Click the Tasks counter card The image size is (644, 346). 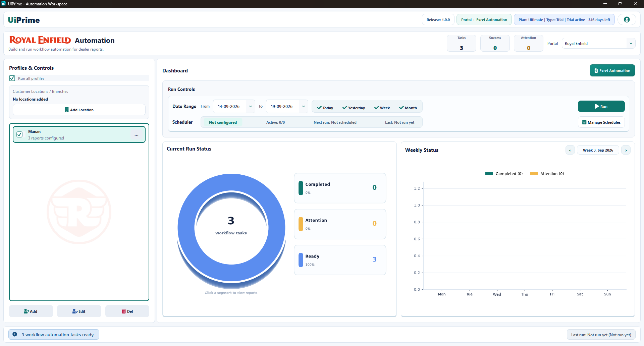(x=461, y=43)
